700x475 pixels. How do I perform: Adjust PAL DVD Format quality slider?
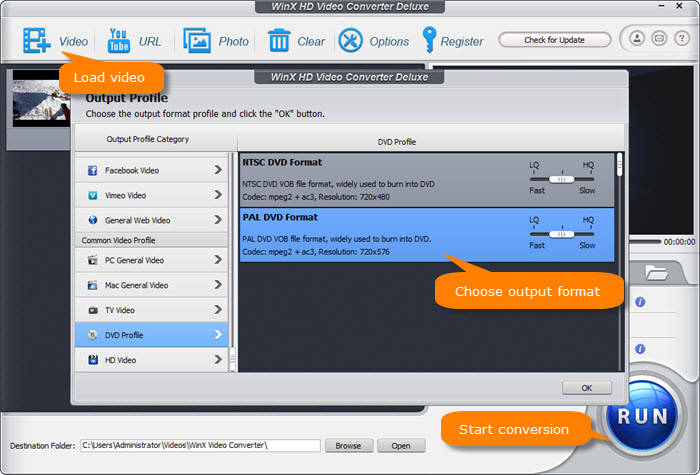[562, 234]
